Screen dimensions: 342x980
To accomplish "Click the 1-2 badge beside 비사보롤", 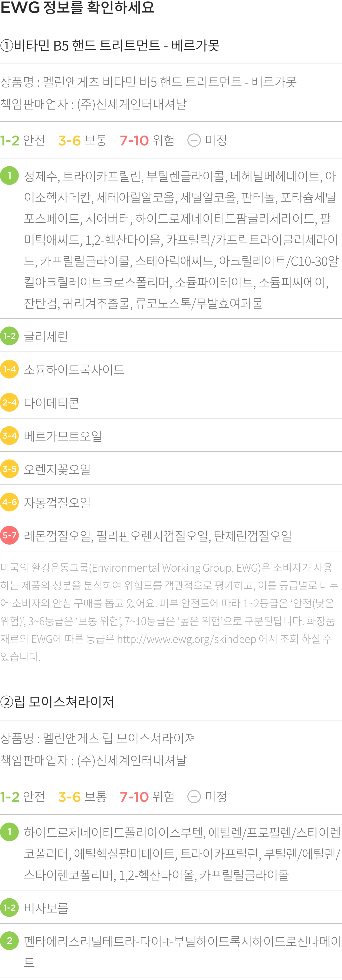I will [9, 907].
